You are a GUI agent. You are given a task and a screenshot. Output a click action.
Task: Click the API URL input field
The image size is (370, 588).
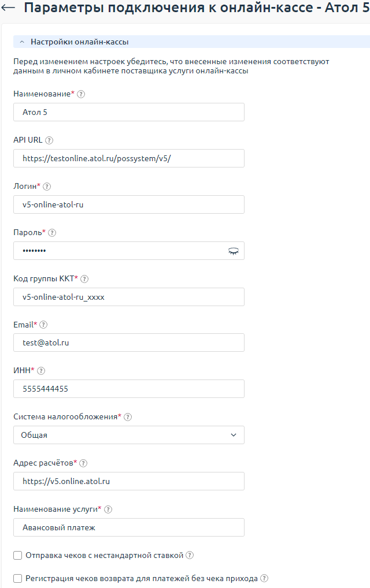pyautogui.click(x=128, y=158)
